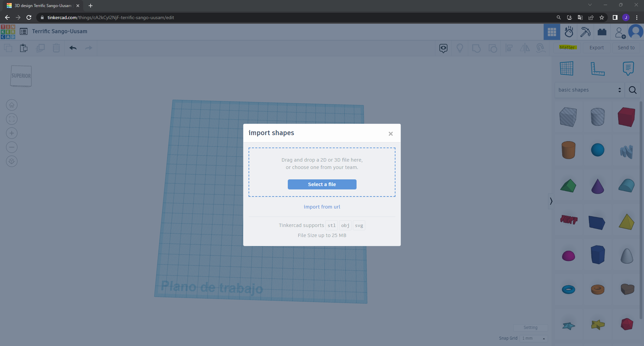Invite people to design icon
The image size is (644, 346).
tap(620, 33)
